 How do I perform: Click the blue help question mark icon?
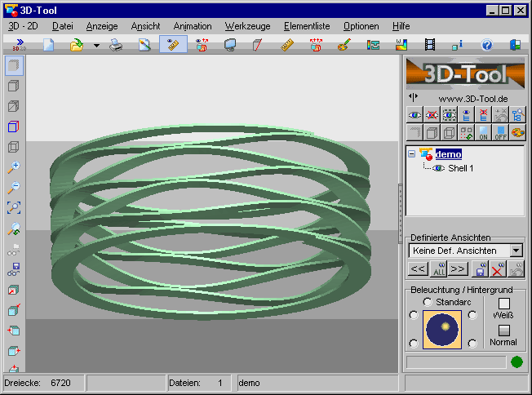click(x=487, y=45)
